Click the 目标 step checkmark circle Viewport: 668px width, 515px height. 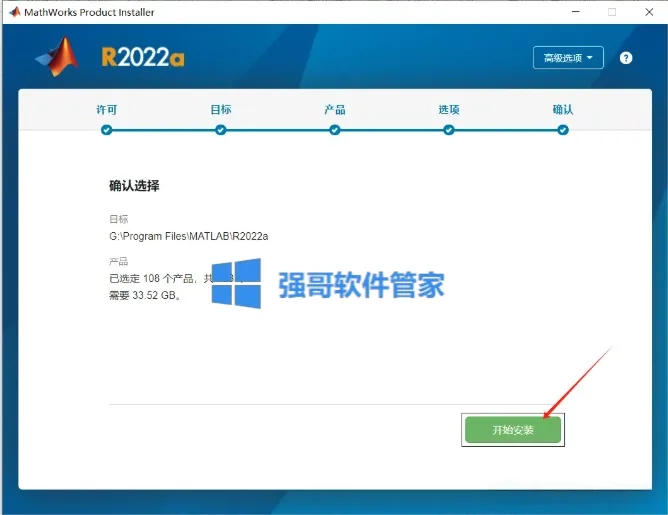click(221, 130)
